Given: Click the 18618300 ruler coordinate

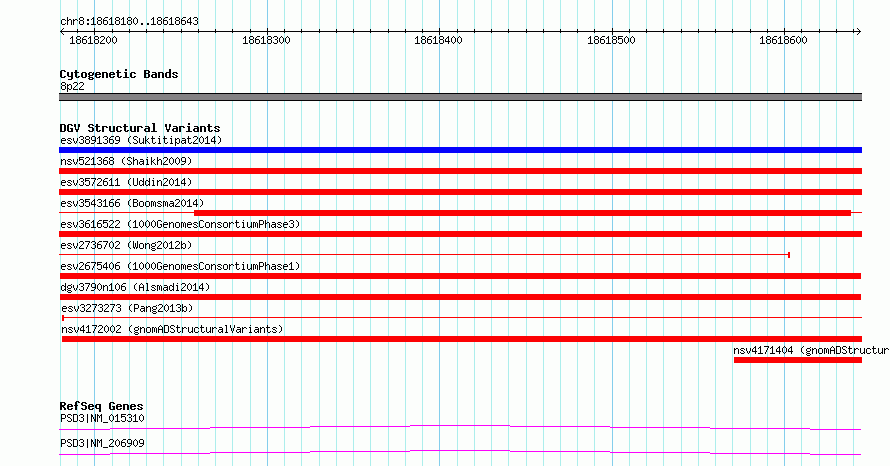Looking at the screenshot, I should coord(266,40).
